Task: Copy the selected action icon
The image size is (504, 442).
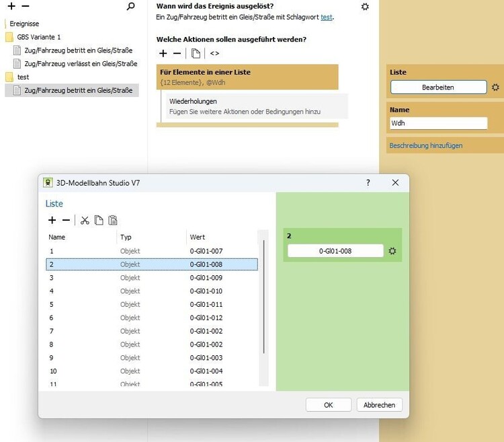Action: (x=196, y=53)
